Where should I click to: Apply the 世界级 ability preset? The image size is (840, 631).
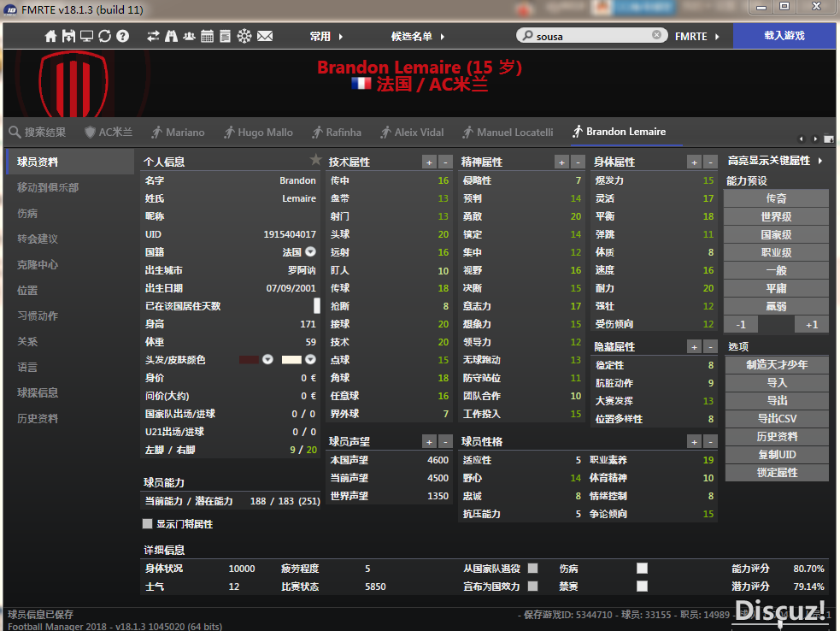pos(776,216)
